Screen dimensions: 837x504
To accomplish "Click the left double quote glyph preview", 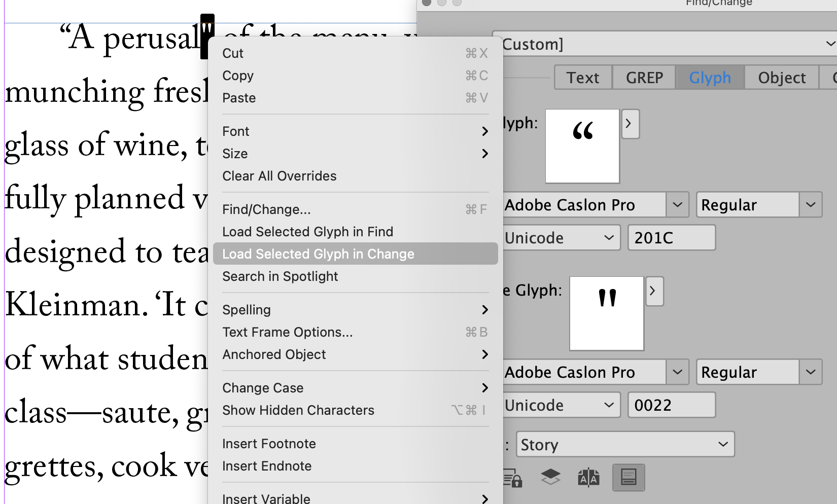I will coord(582,146).
